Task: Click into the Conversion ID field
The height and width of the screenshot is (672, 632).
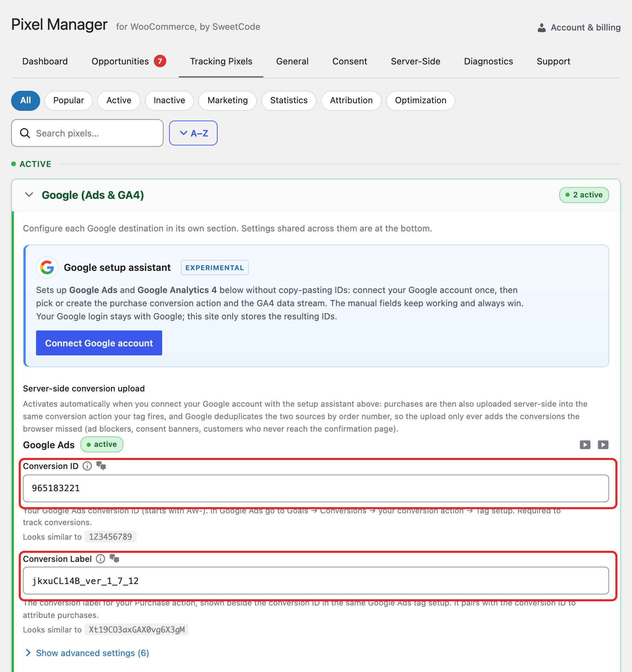Action: click(316, 488)
